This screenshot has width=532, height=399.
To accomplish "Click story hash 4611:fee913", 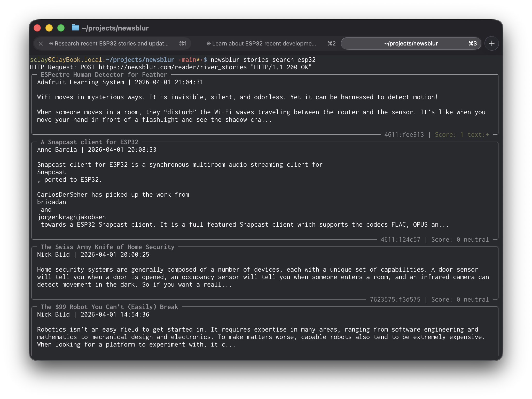I will (404, 135).
